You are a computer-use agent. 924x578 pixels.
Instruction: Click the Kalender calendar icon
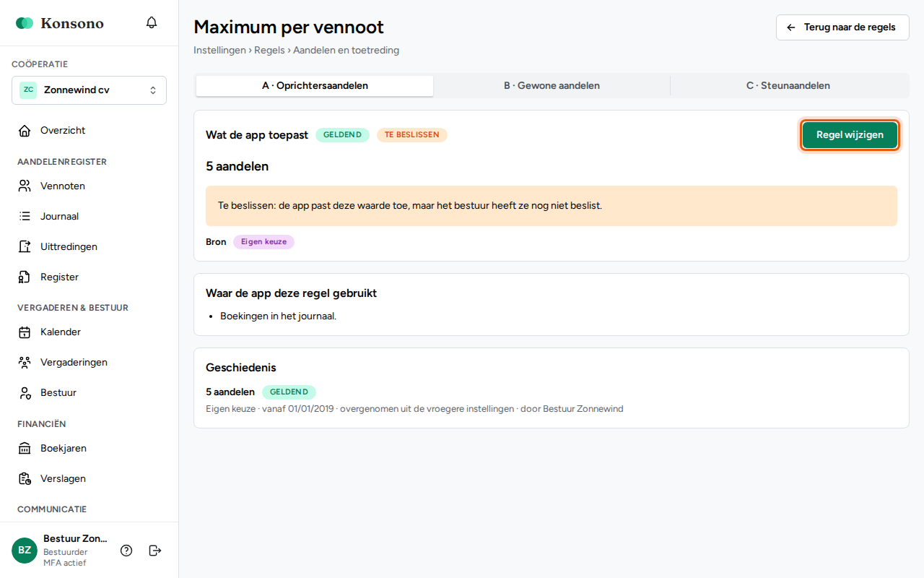tap(25, 332)
